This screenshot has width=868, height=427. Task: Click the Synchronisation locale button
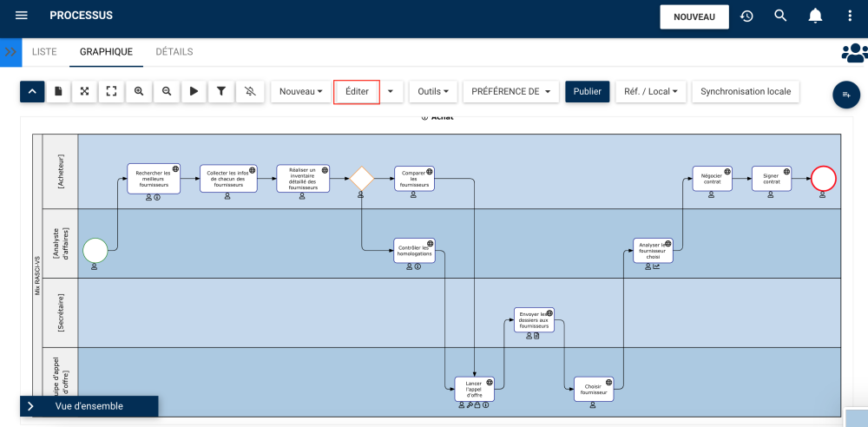746,91
